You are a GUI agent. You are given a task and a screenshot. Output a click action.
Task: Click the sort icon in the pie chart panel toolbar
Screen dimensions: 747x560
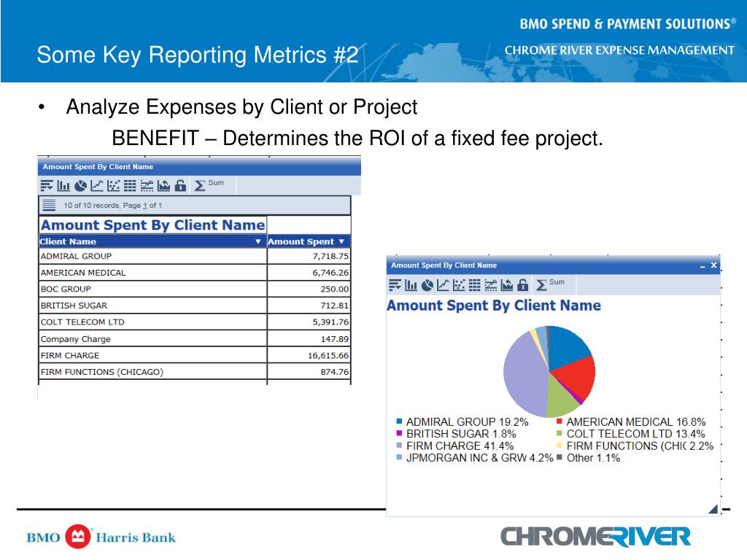395,285
